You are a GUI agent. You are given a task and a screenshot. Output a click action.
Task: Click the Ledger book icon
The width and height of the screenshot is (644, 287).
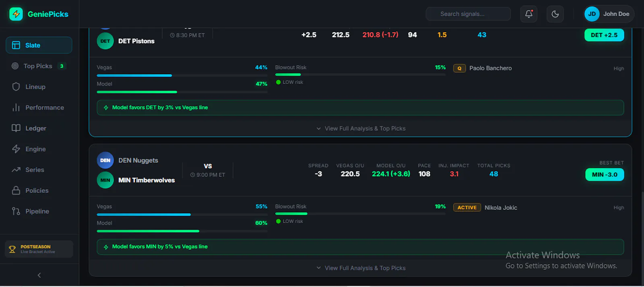pos(16,128)
